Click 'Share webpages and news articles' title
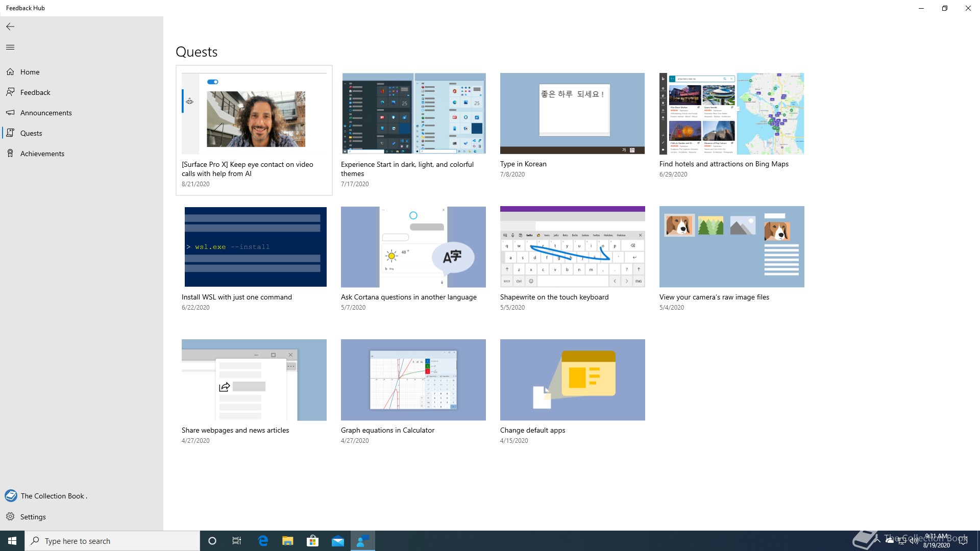The image size is (980, 551). pos(235,431)
